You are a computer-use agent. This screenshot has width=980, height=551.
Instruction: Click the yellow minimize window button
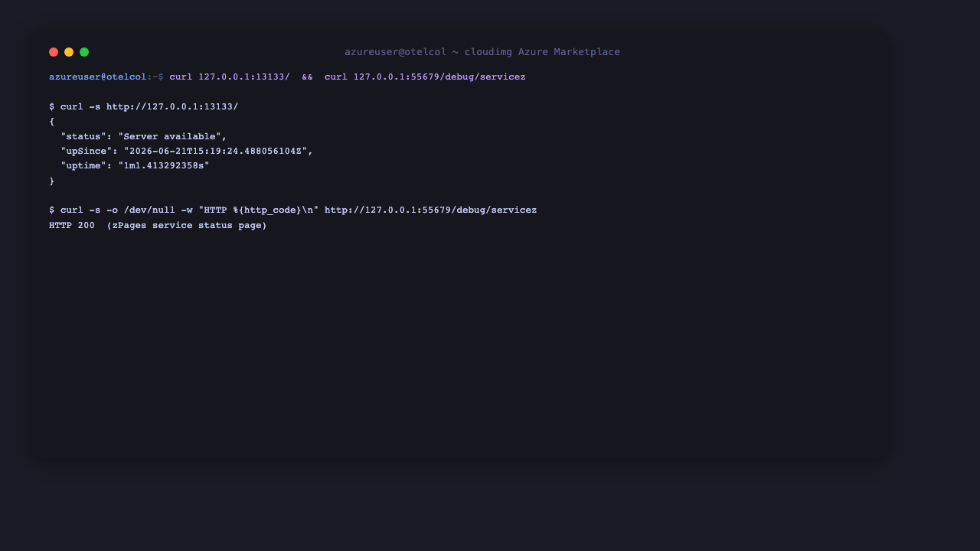[x=69, y=52]
